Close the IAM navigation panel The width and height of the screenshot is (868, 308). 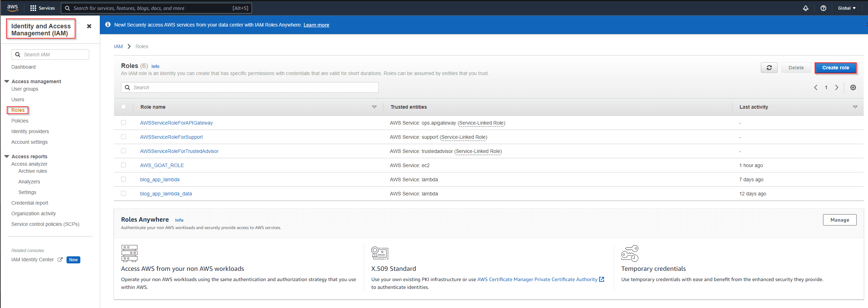click(89, 26)
